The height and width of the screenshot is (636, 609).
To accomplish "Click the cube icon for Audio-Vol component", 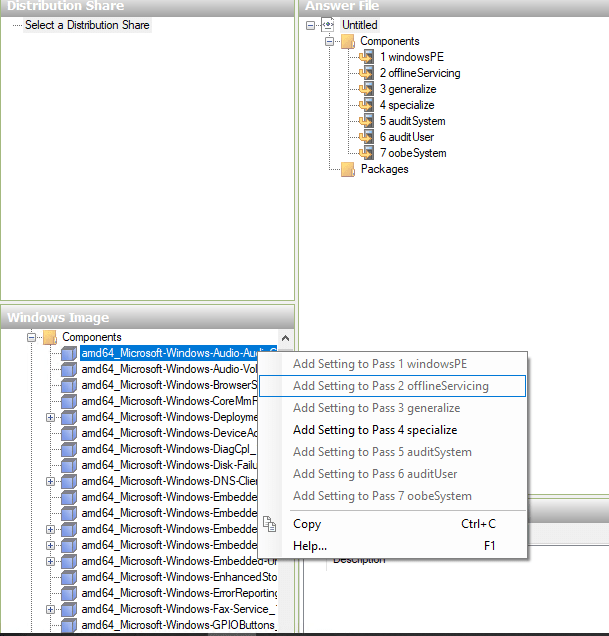I will pyautogui.click(x=69, y=369).
